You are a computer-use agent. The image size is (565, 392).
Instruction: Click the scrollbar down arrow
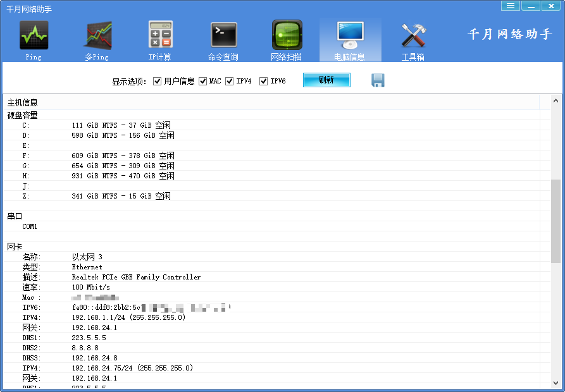tap(556, 383)
